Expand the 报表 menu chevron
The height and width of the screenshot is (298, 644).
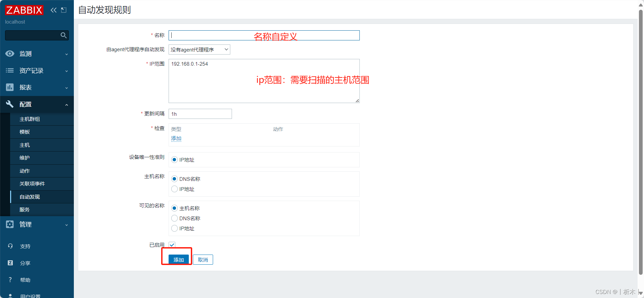(x=66, y=88)
